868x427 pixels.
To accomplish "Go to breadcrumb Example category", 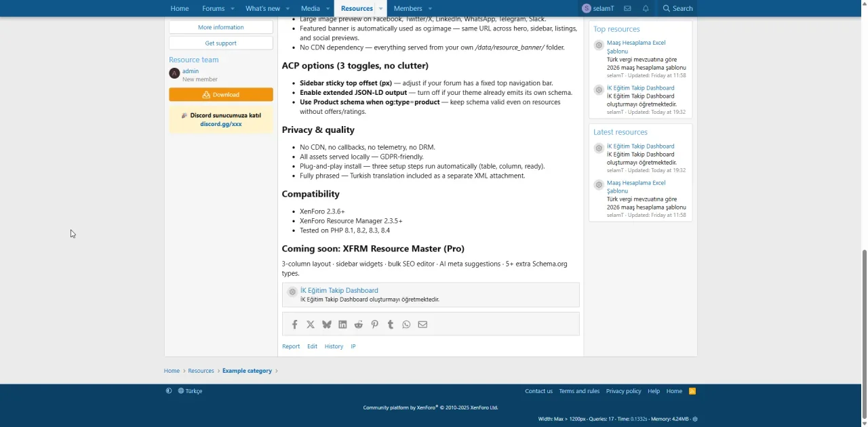I will [x=247, y=371].
